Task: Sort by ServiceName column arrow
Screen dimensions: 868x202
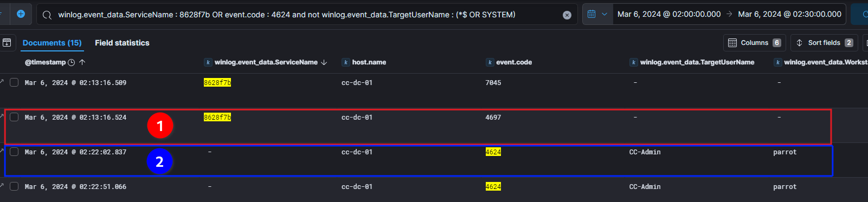Action: (324, 62)
